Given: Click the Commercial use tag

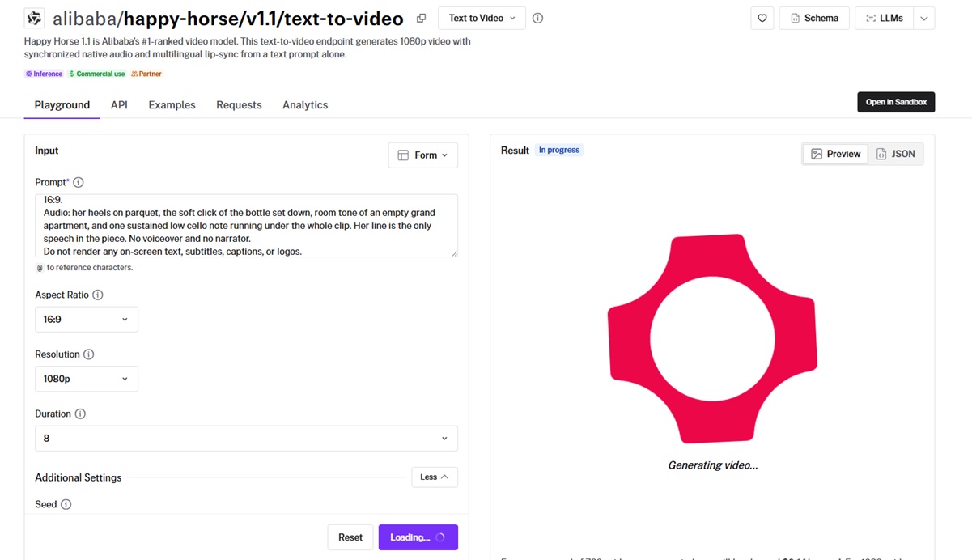Looking at the screenshot, I should coord(97,74).
